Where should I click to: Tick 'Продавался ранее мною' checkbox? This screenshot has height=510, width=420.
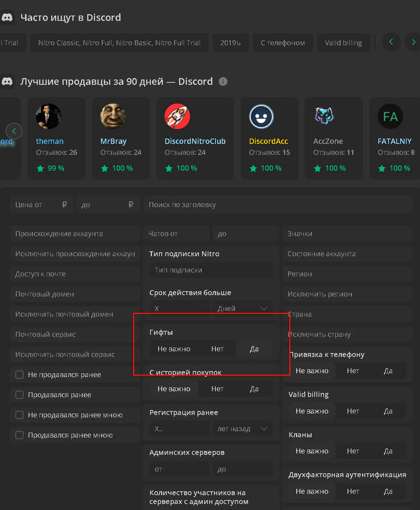point(19,435)
